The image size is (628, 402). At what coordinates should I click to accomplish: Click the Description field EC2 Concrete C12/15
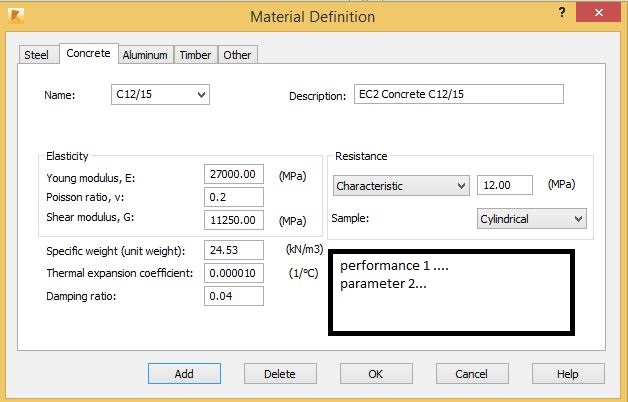point(459,94)
